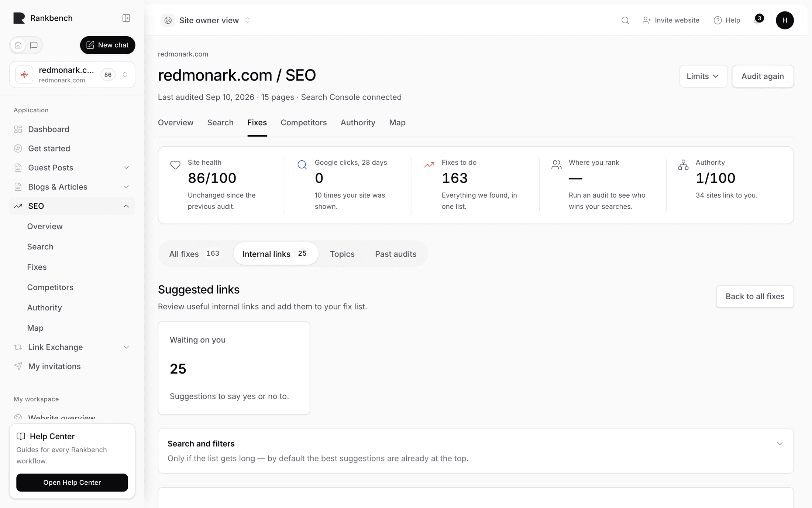
Task: Click the redmonark site favicon
Action: (24, 75)
